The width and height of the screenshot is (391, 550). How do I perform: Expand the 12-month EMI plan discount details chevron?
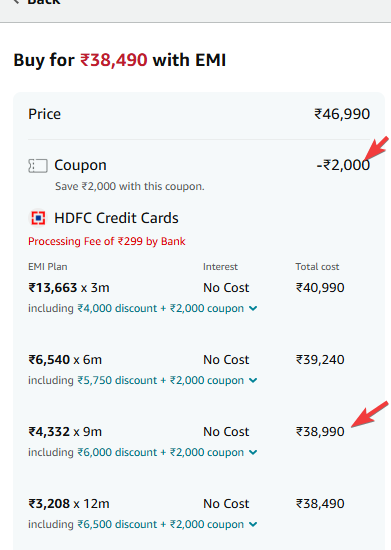pos(253,525)
